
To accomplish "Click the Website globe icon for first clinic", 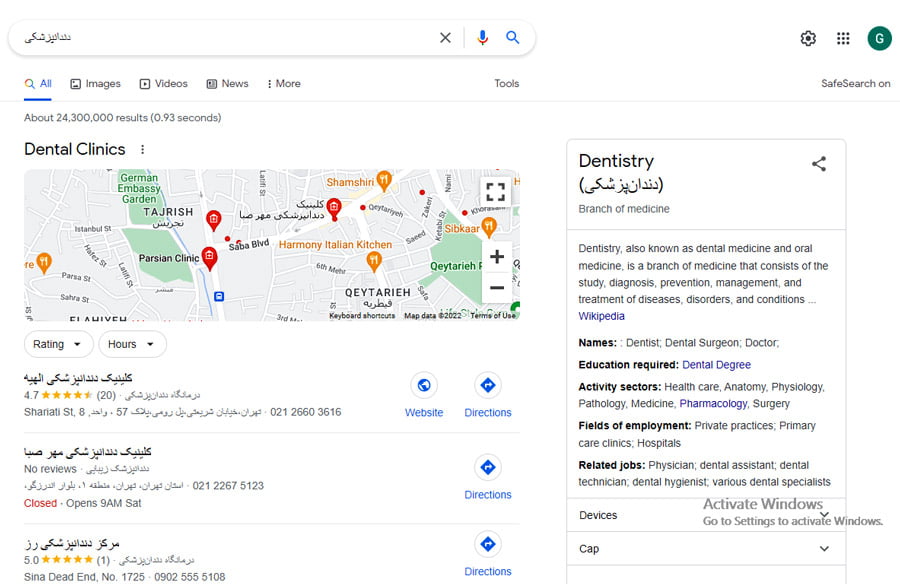I will pos(424,385).
